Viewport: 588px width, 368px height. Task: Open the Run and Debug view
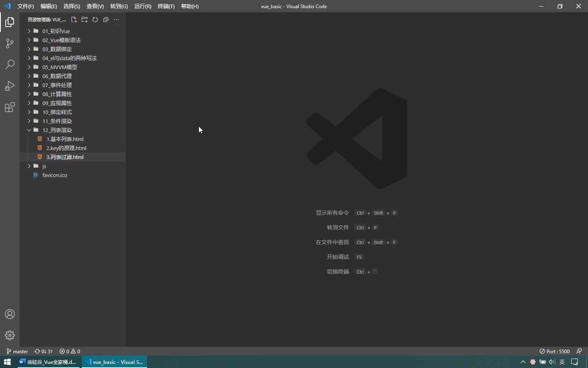(10, 86)
